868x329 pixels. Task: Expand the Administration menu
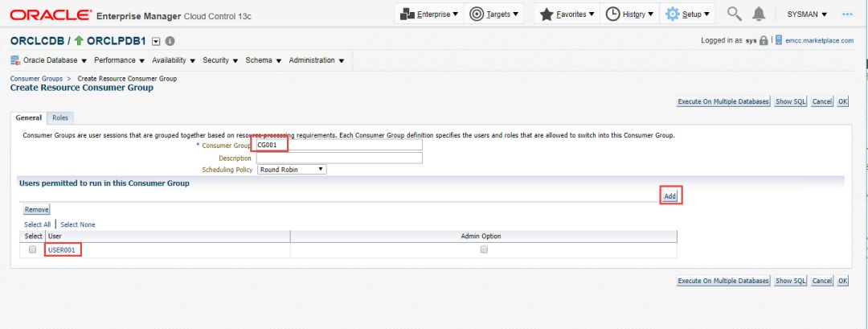coord(316,60)
